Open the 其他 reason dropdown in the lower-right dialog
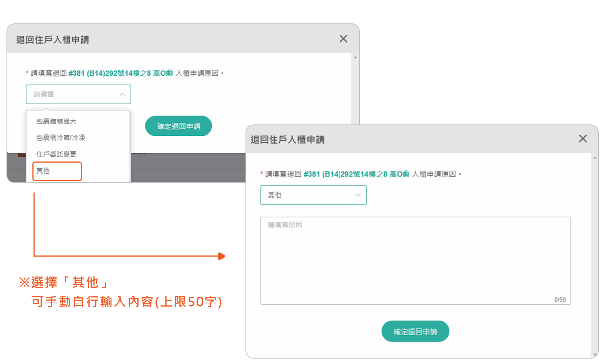 click(313, 195)
